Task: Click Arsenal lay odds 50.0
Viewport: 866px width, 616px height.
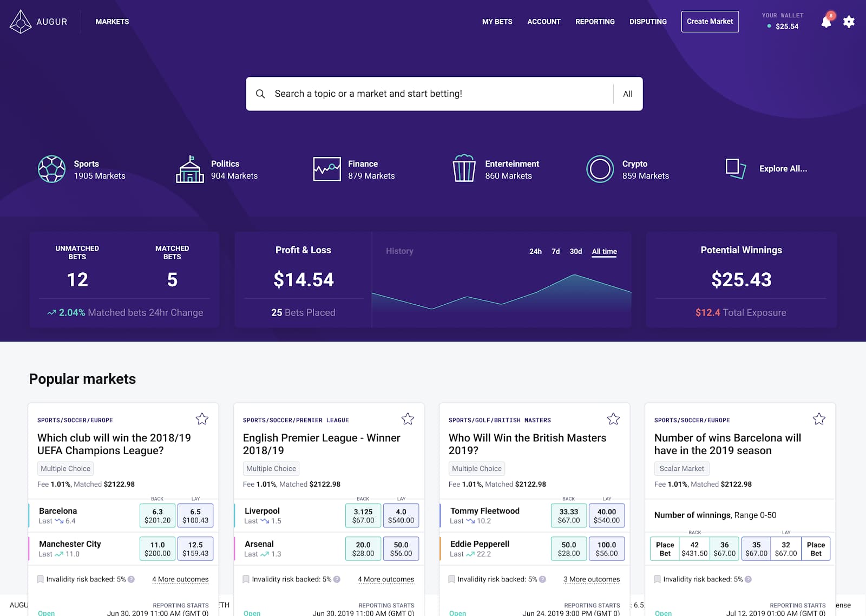Action: click(x=401, y=548)
